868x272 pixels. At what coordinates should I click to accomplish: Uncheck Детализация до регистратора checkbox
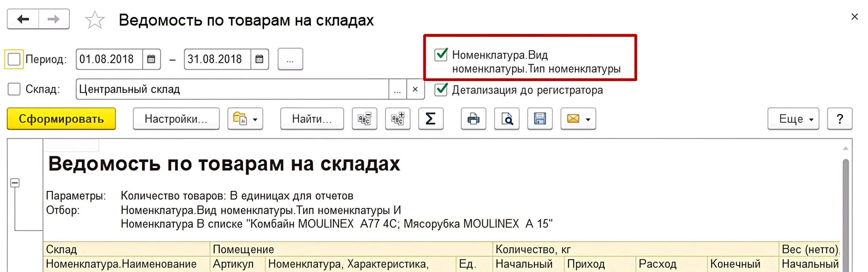441,90
